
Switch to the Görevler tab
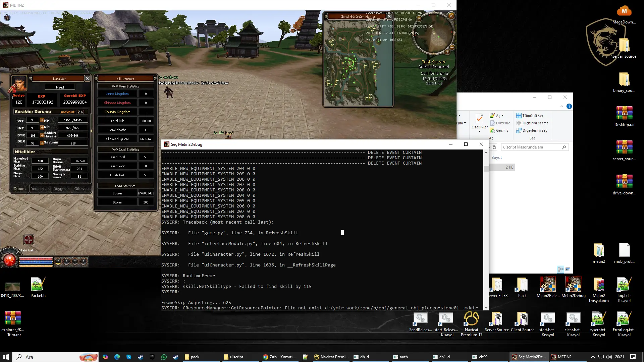click(82, 189)
